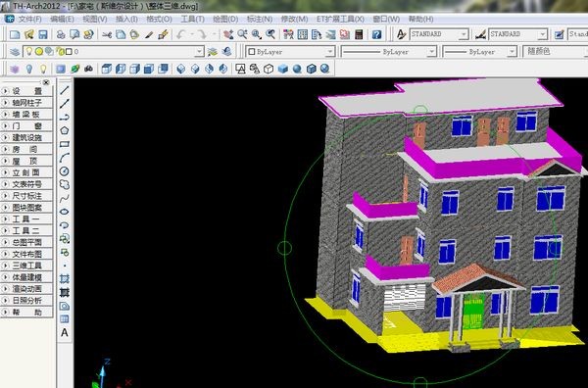Viewport: 588px width, 388px height.
Task: Open the 三维工具 panel button
Action: coord(26,266)
